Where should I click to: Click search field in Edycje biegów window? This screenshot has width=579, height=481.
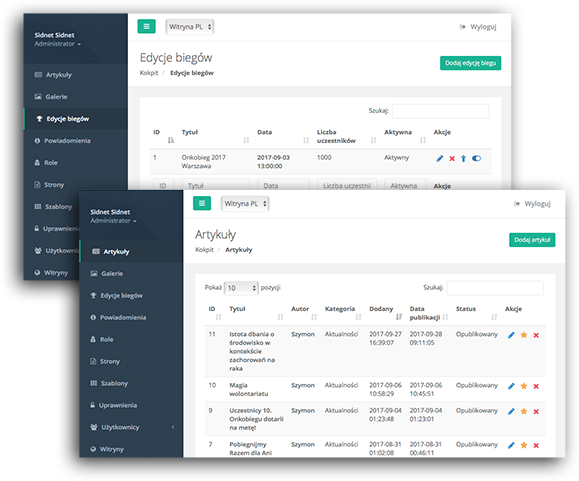coord(441,111)
